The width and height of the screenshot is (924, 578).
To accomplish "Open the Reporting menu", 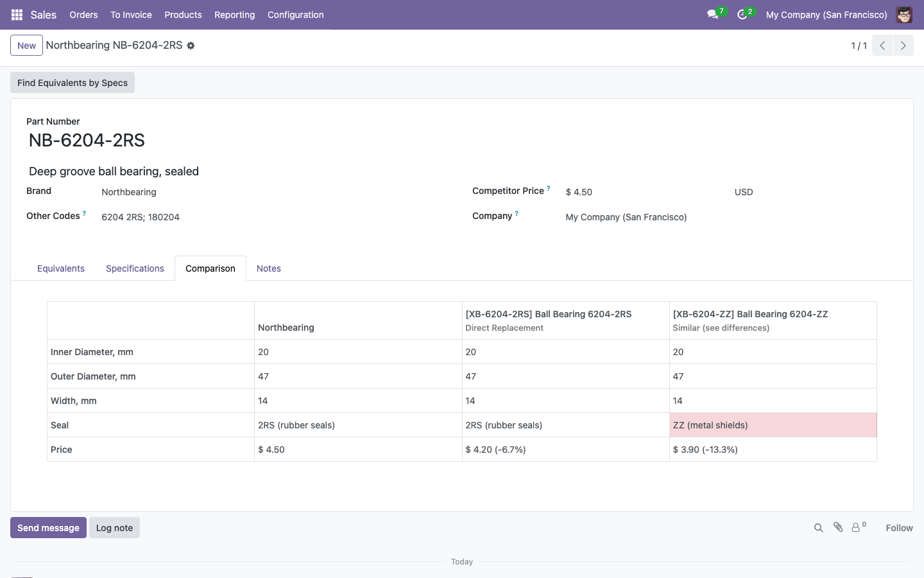I will coord(234,15).
